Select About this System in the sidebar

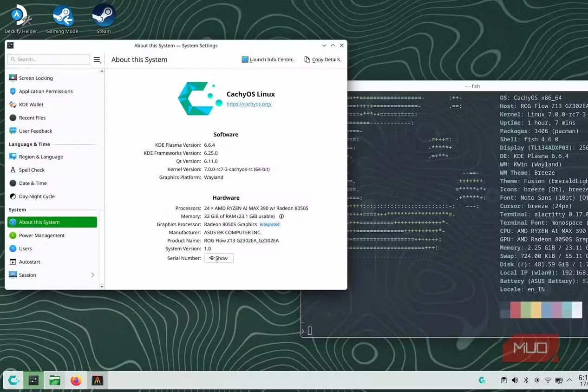[x=52, y=222]
